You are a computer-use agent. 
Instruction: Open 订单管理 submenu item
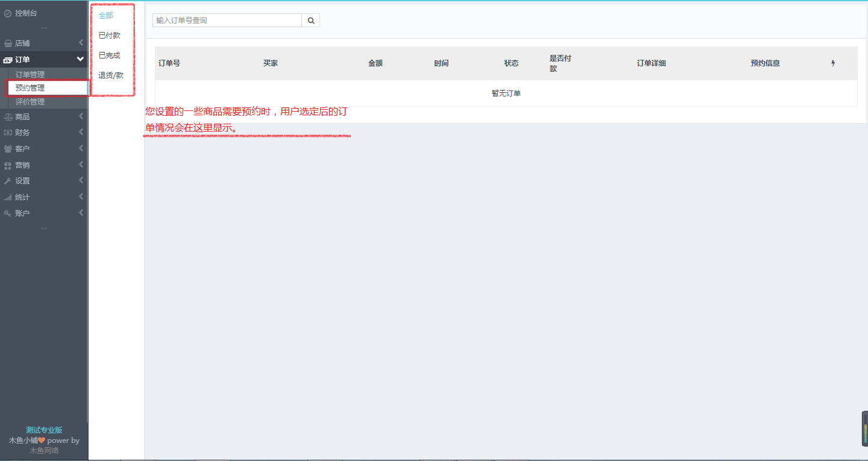coord(30,75)
